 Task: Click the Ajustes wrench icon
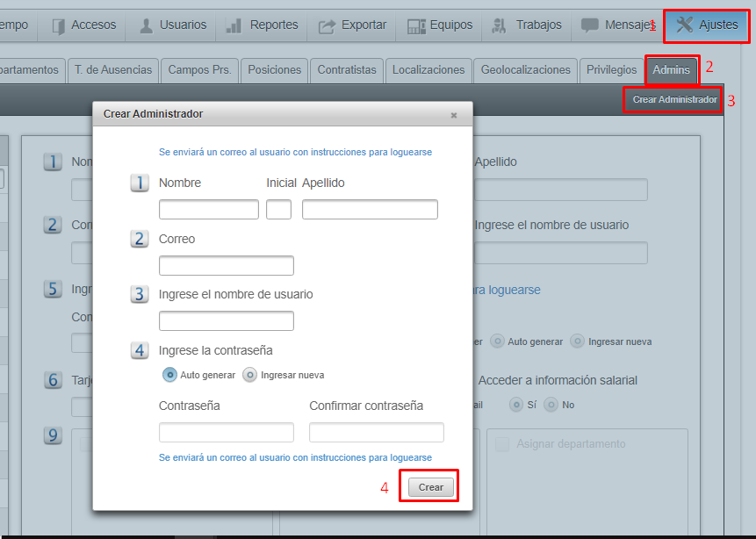685,25
